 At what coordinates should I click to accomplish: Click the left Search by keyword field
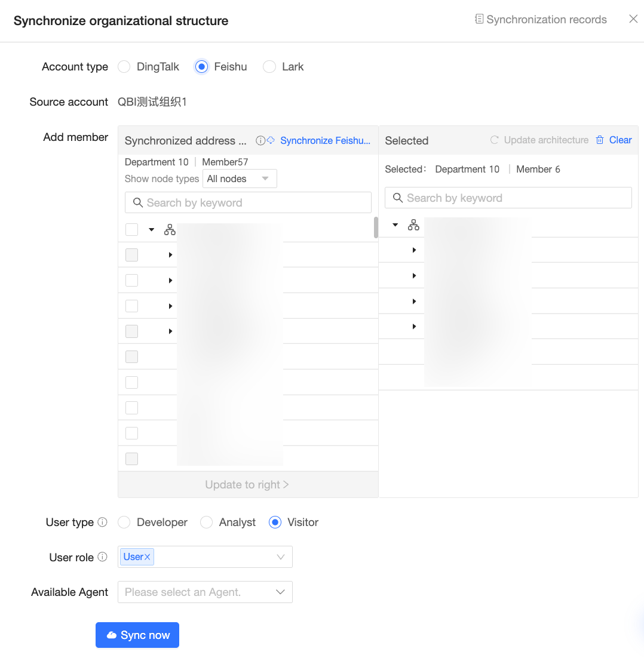(248, 202)
